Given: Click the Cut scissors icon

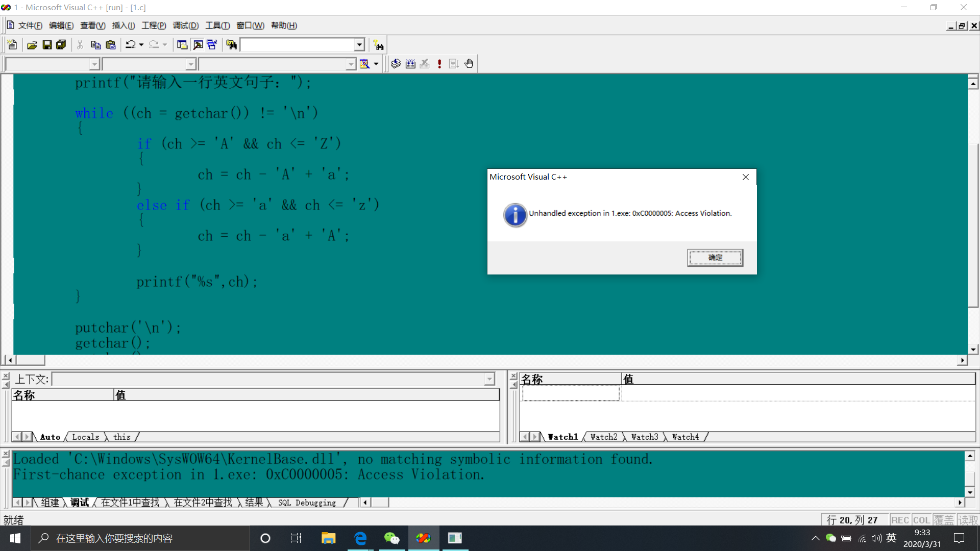Looking at the screenshot, I should [x=80, y=45].
